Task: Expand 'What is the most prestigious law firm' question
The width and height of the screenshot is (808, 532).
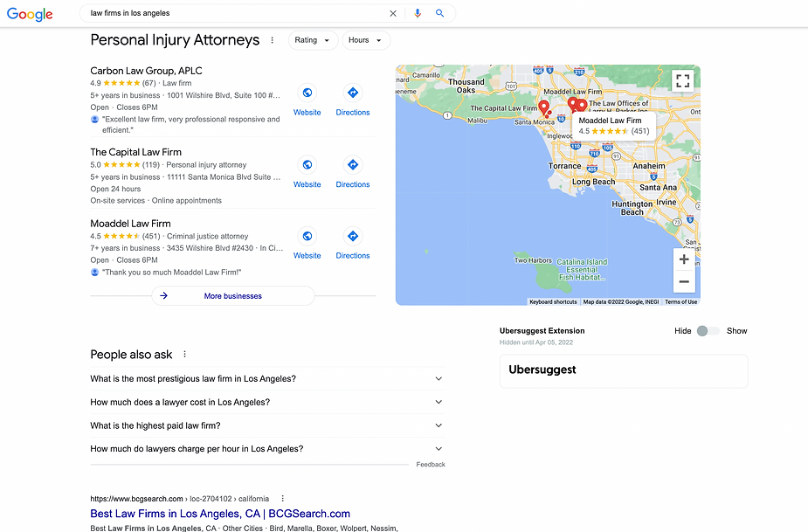Action: click(x=267, y=379)
